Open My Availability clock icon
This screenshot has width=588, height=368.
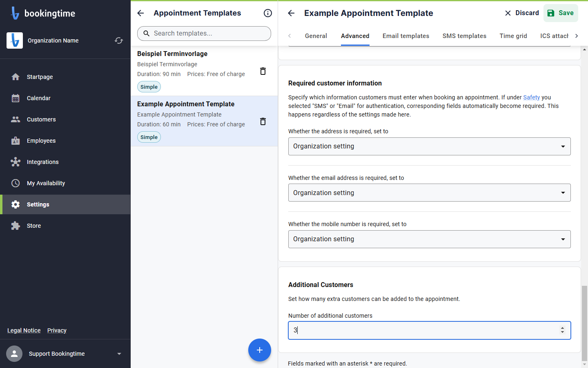pyautogui.click(x=16, y=183)
